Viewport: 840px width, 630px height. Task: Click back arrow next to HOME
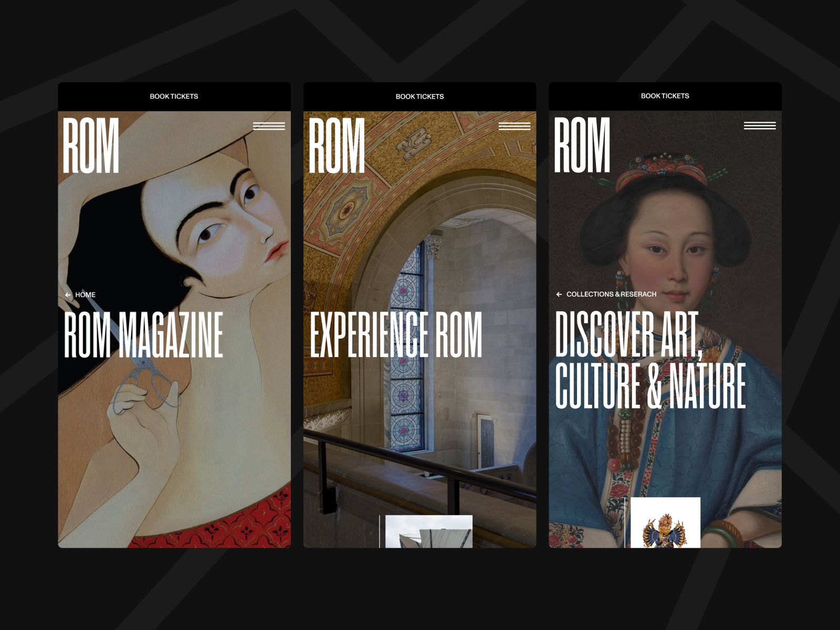[x=68, y=295]
